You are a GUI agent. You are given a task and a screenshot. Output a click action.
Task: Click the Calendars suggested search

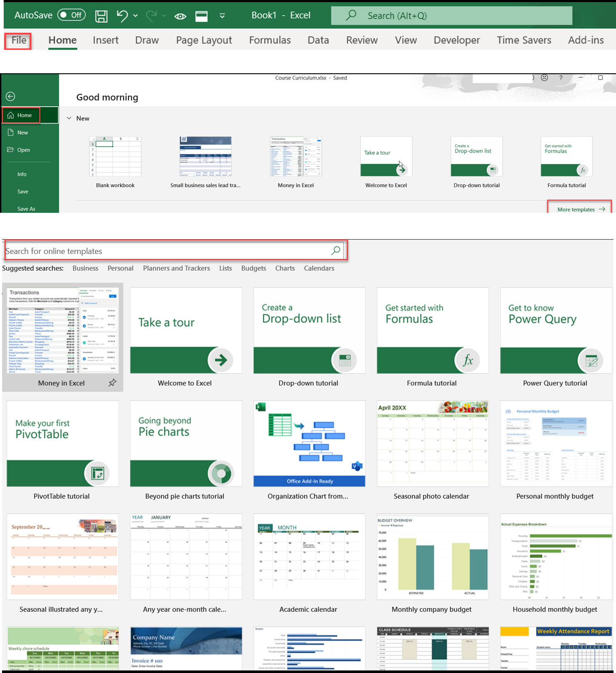319,268
